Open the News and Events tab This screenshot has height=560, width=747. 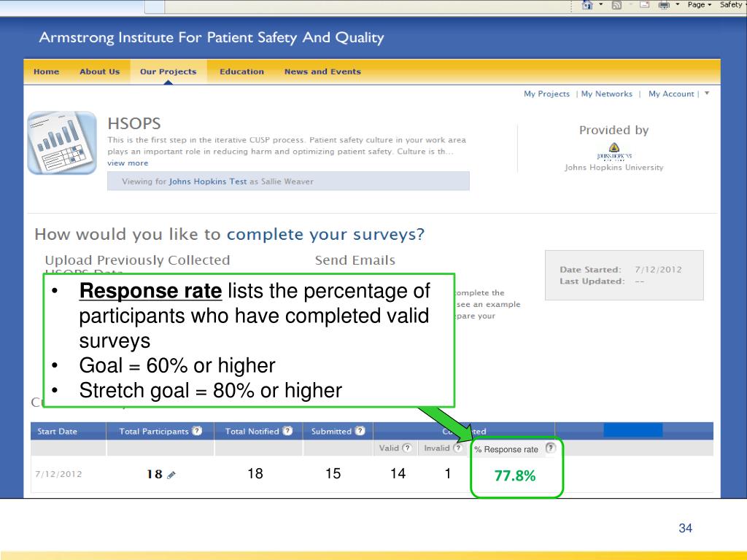point(322,71)
